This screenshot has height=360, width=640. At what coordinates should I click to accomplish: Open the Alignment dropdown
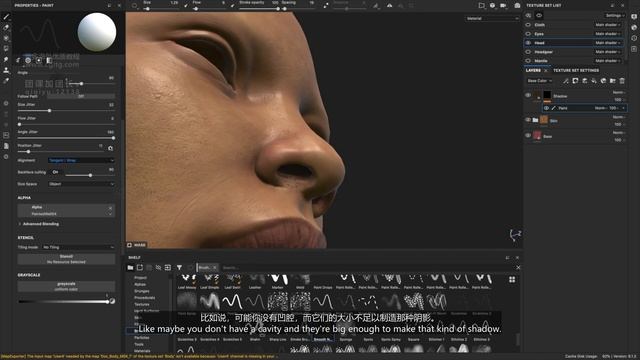click(81, 160)
